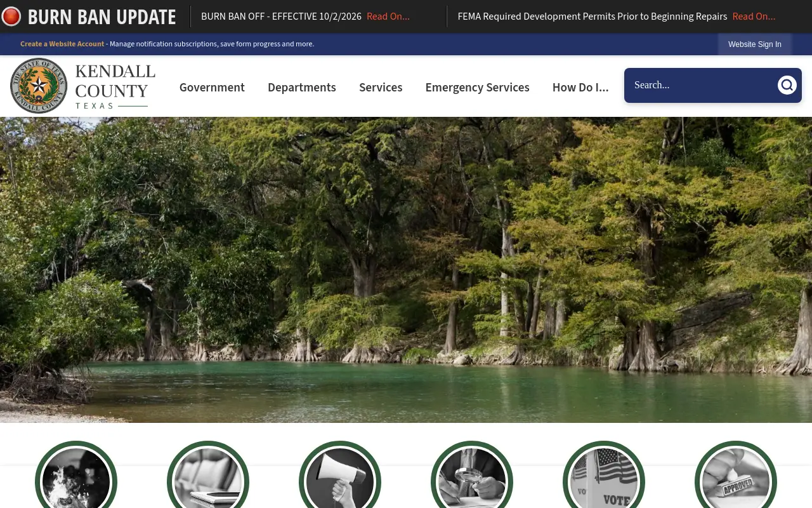Open the campfire circular quick-link icon
Screen dimensions: 812x508
[76, 474]
